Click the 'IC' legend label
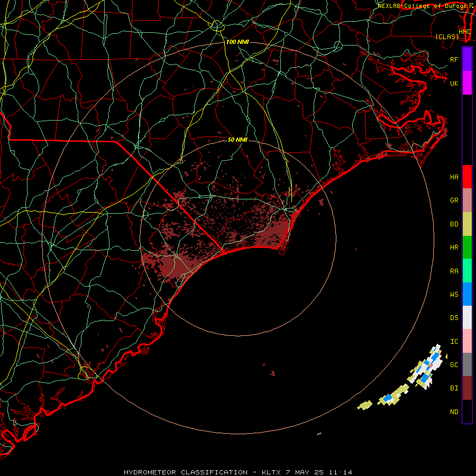The width and height of the screenshot is (476, 476). 454,341
